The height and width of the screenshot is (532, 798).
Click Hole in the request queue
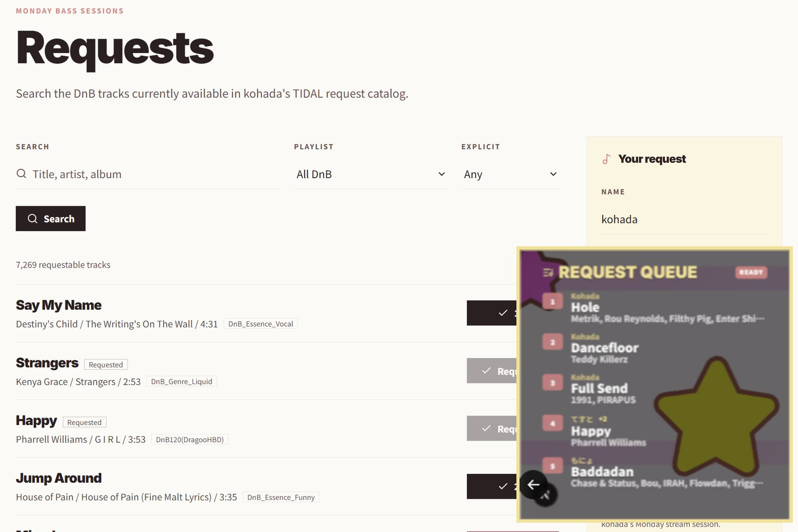585,308
